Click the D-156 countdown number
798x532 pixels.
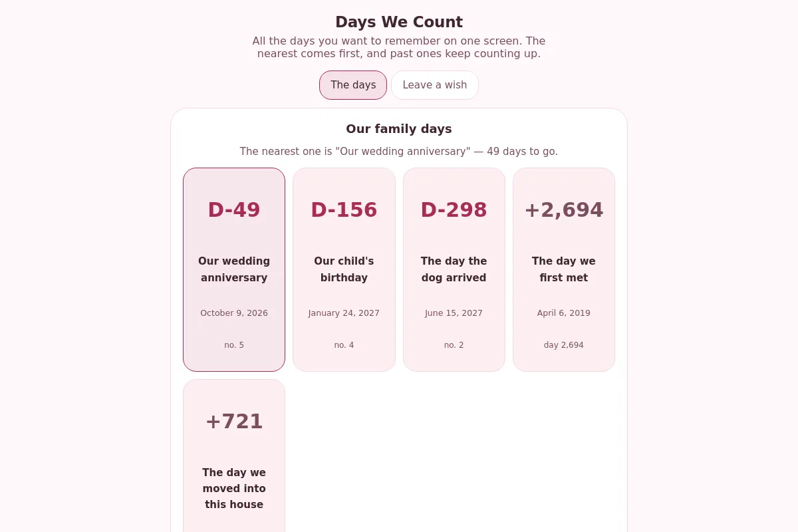click(344, 210)
